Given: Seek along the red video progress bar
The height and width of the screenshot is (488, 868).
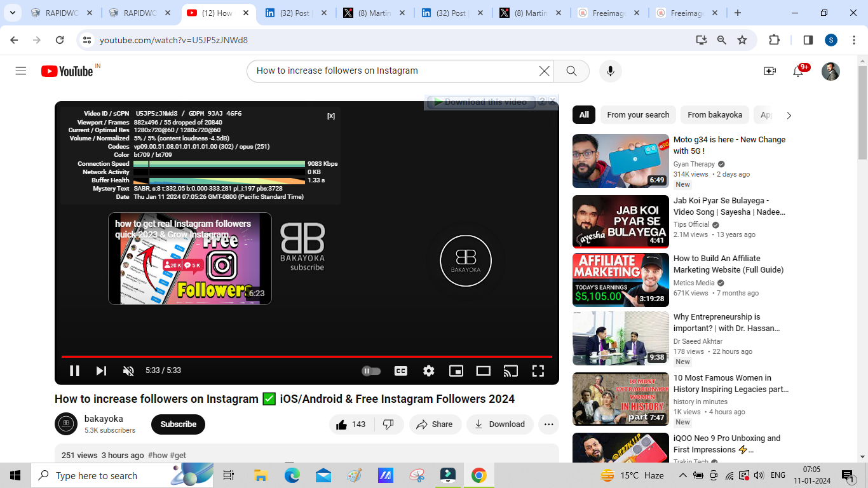Looking at the screenshot, I should pyautogui.click(x=307, y=357).
